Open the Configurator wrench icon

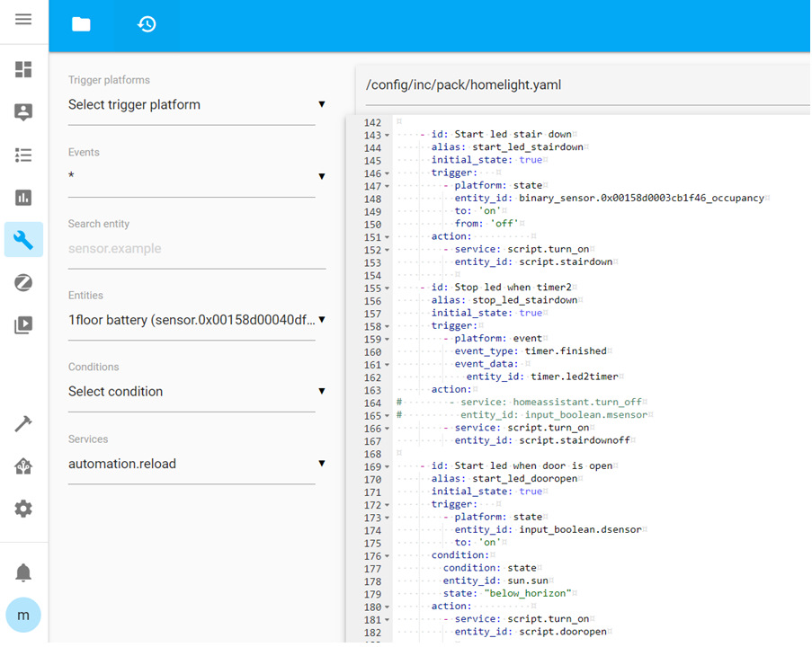pyautogui.click(x=23, y=240)
